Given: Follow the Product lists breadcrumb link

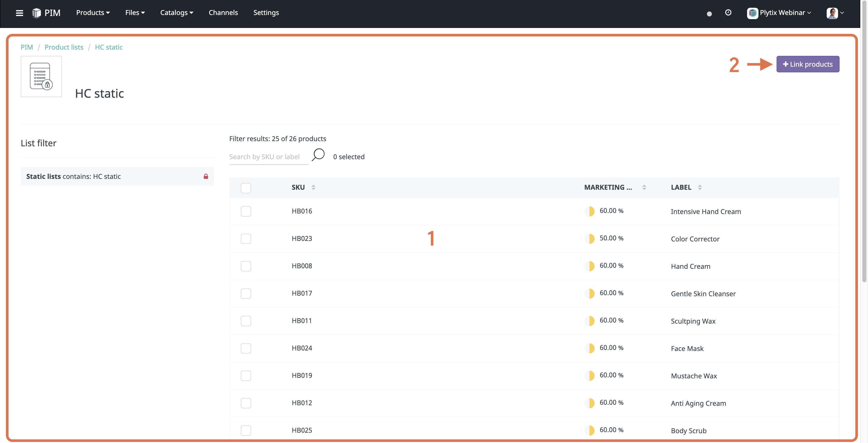Looking at the screenshot, I should click(64, 47).
